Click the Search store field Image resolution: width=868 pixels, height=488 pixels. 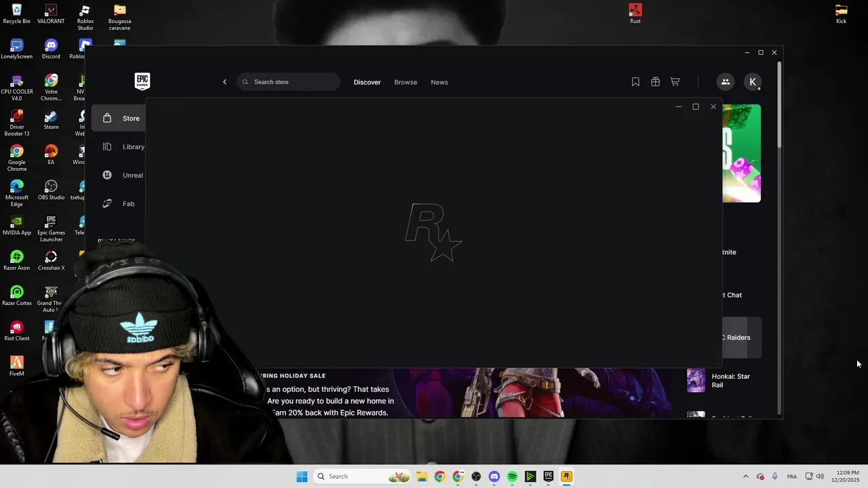click(x=288, y=82)
